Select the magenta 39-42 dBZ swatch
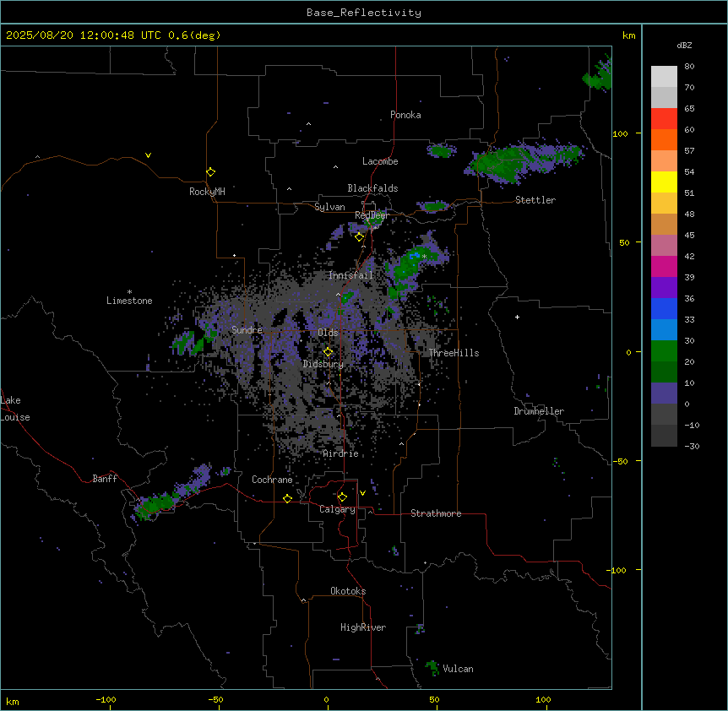This screenshot has width=728, height=711. 664,266
